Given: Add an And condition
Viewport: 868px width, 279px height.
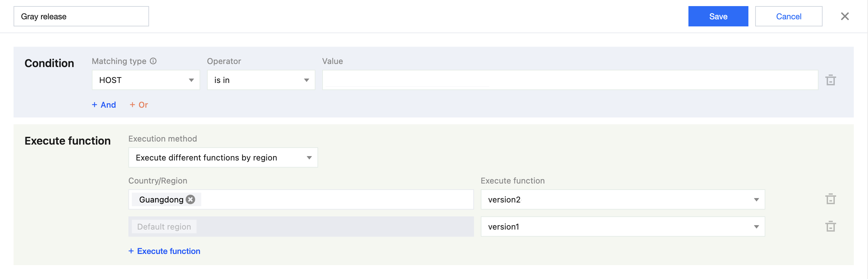Looking at the screenshot, I should [104, 105].
